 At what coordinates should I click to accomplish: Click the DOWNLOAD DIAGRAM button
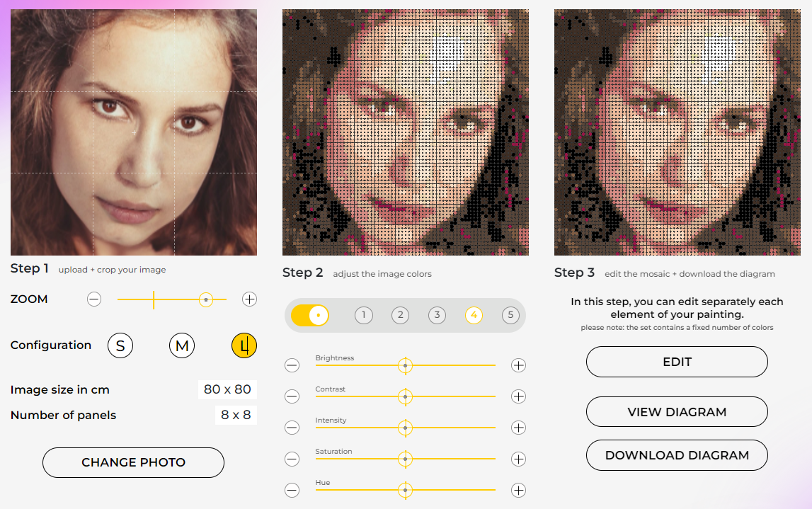coord(677,455)
